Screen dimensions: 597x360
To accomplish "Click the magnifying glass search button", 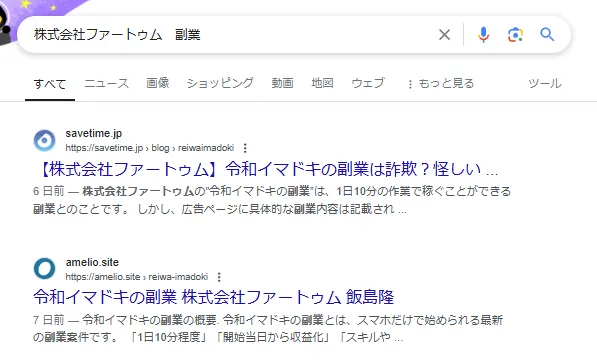I will (547, 35).
